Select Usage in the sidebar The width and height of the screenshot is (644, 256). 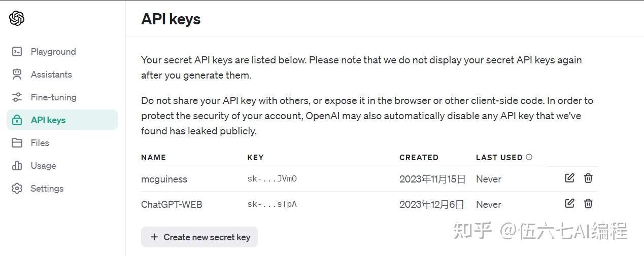pos(43,166)
